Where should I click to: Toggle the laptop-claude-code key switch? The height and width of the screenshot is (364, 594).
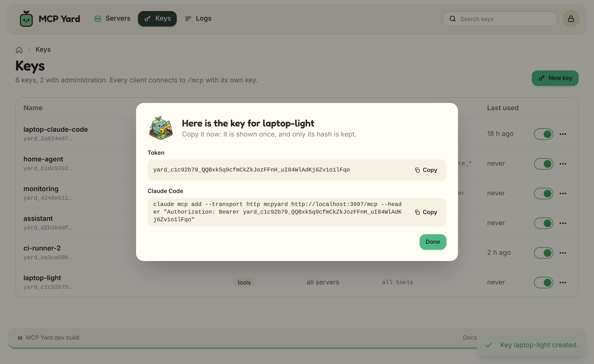click(543, 134)
